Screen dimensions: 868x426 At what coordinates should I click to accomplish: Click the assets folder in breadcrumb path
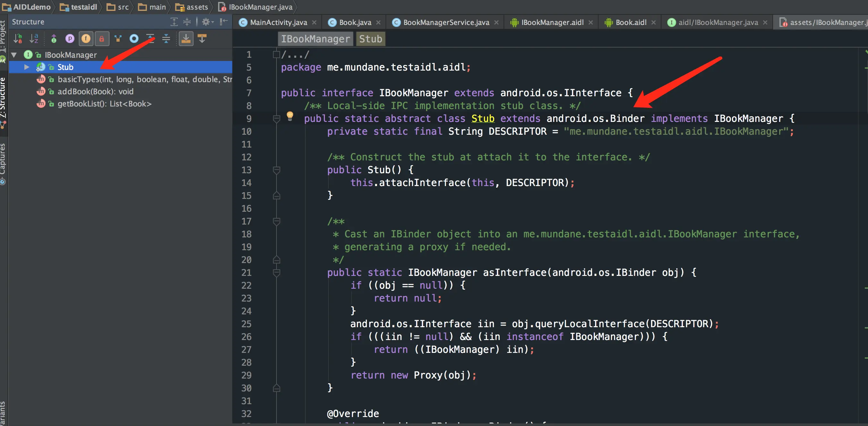click(197, 7)
